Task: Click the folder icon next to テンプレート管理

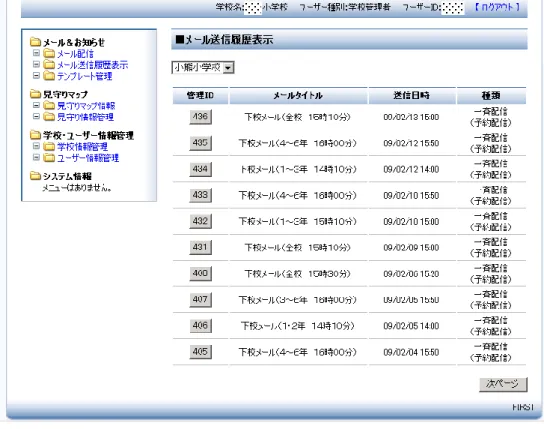Action: click(x=49, y=76)
